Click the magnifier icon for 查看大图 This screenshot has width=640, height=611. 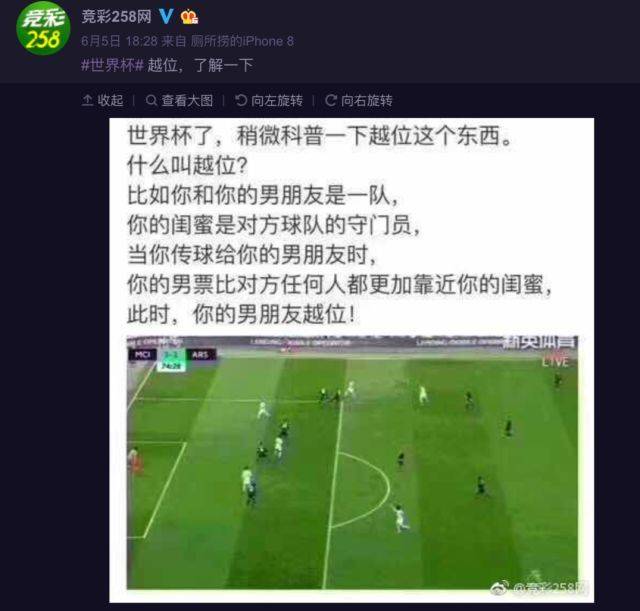pyautogui.click(x=151, y=100)
